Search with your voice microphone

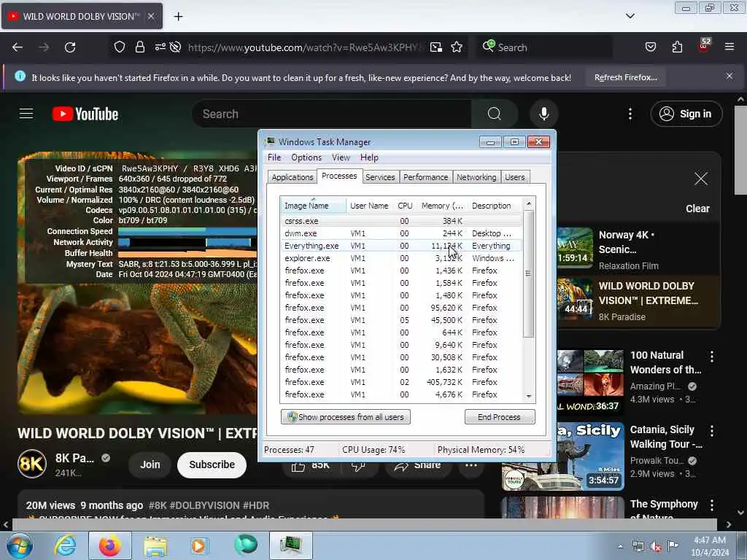pos(544,114)
